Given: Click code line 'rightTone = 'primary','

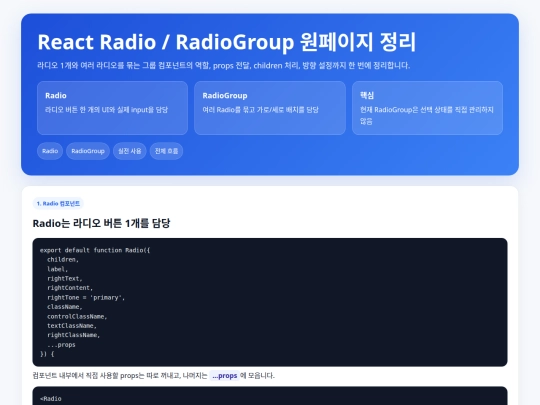Looking at the screenshot, I should tap(86, 297).
